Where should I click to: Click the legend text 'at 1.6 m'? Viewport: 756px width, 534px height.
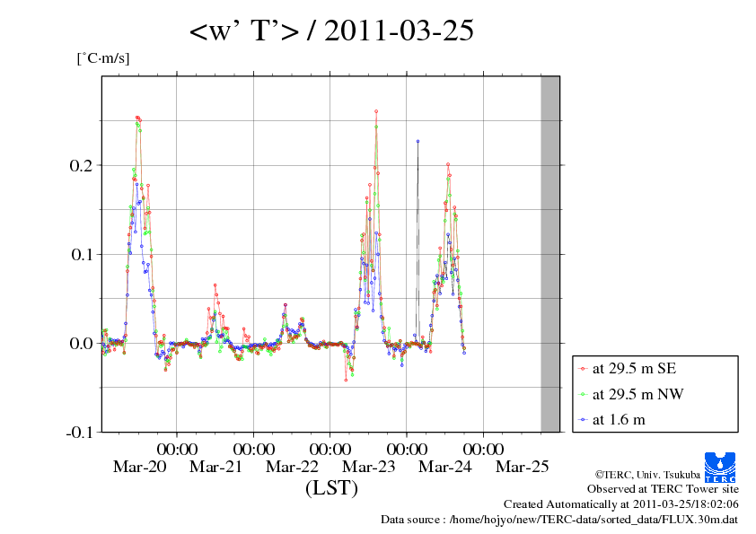click(x=619, y=420)
